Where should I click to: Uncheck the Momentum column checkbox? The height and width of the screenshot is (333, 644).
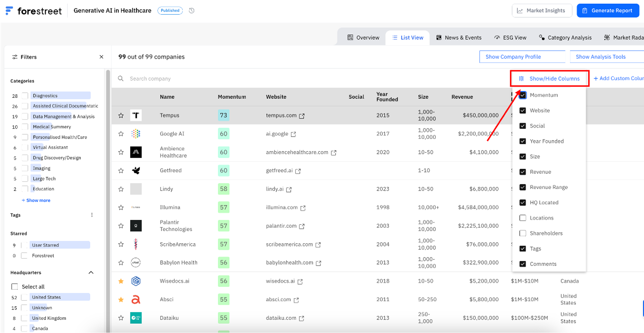coord(523,95)
